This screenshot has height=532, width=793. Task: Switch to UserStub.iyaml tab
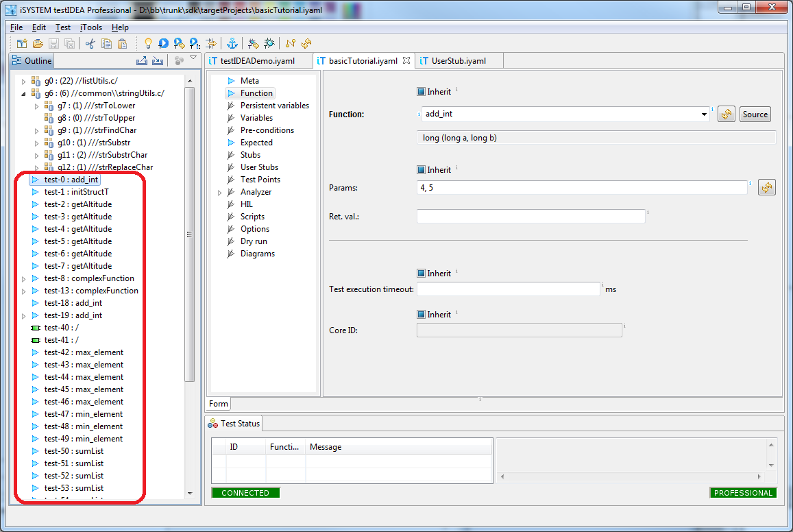pyautogui.click(x=459, y=61)
